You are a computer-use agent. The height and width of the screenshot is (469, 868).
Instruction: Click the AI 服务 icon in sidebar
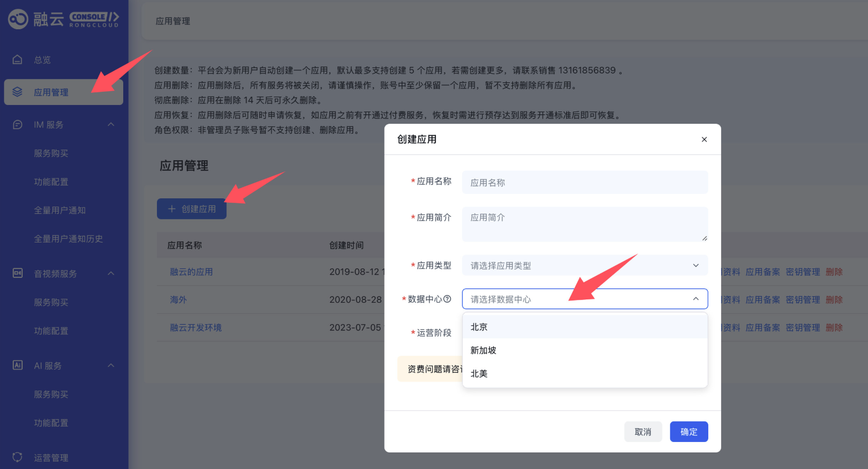click(x=18, y=366)
